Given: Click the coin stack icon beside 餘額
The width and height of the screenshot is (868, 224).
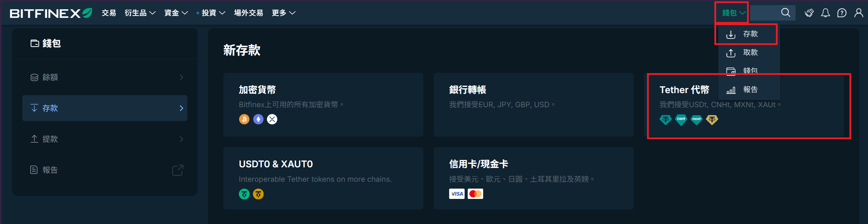Looking at the screenshot, I should click(34, 77).
